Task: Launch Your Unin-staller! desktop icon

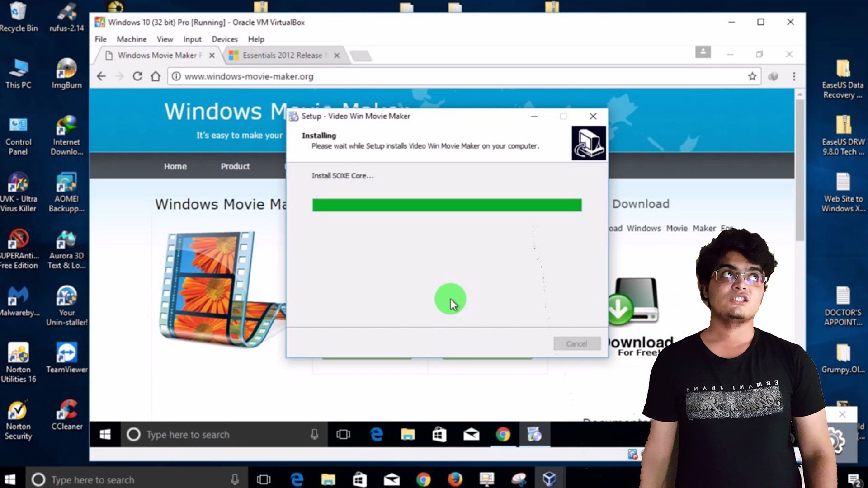Action: coord(66,306)
